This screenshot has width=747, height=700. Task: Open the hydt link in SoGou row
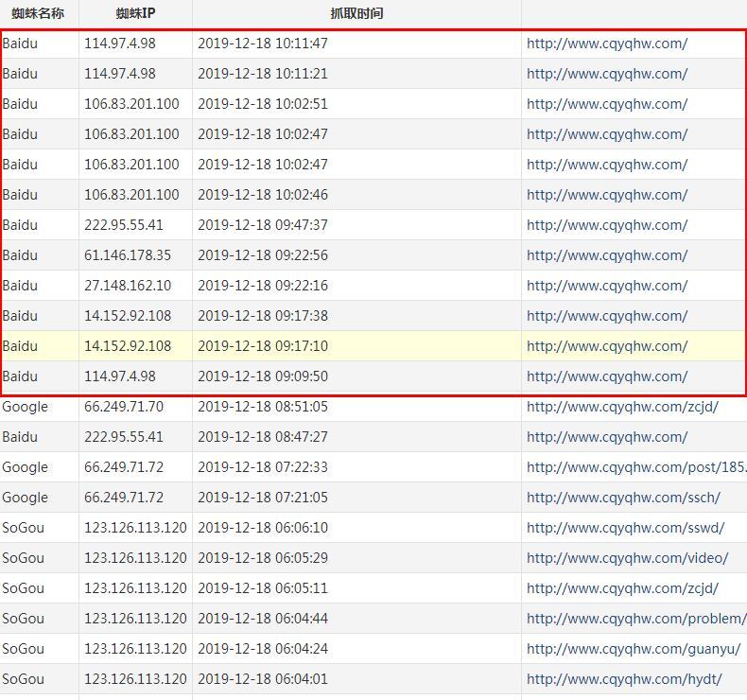[x=624, y=679]
